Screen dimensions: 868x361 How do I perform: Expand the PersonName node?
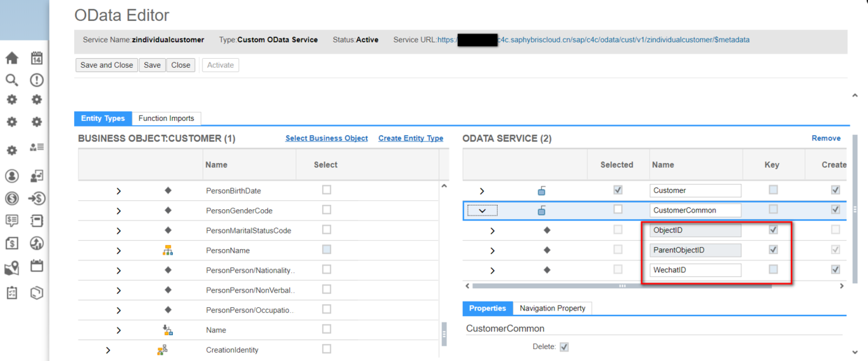click(x=118, y=250)
